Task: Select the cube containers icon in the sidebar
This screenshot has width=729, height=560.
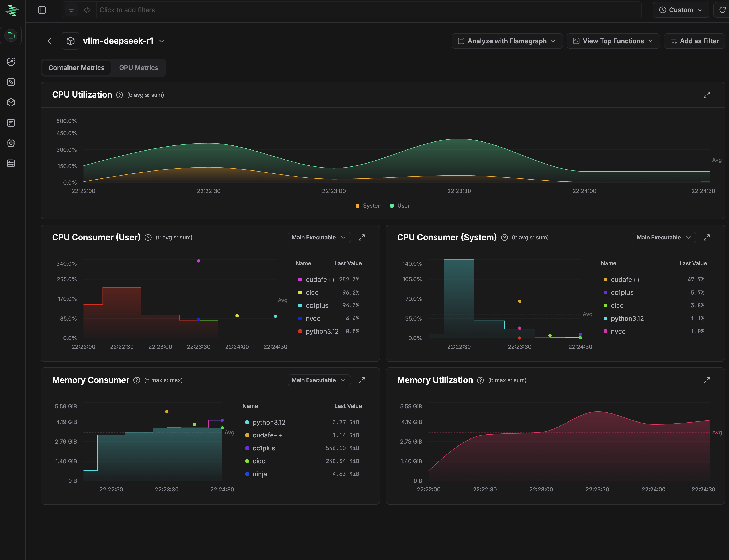Action: pos(11,102)
